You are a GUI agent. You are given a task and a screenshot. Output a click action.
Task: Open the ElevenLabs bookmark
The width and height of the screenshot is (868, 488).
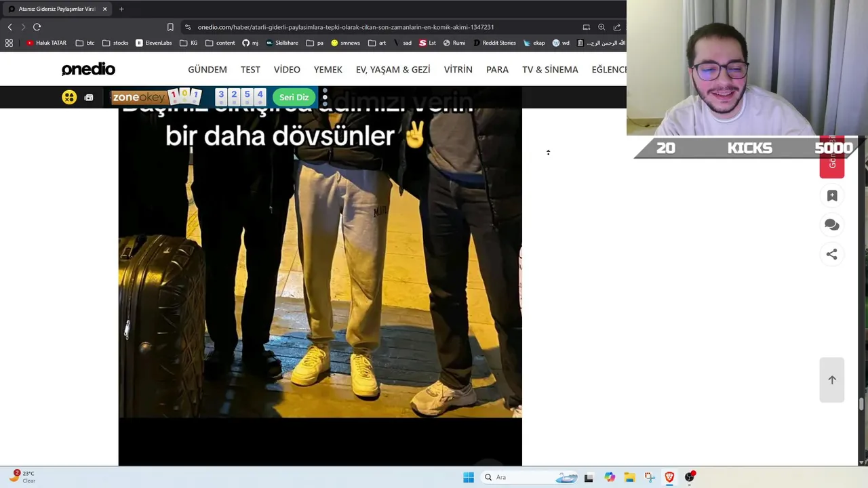[x=154, y=43]
